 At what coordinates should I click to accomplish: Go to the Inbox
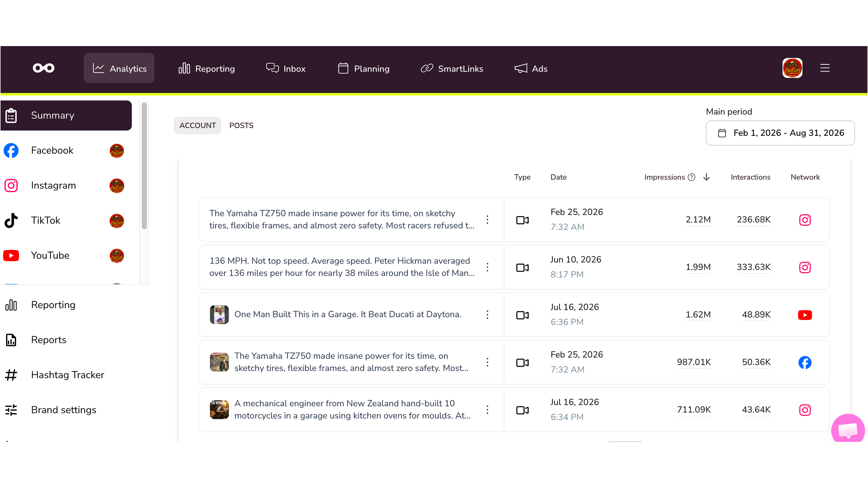point(286,68)
